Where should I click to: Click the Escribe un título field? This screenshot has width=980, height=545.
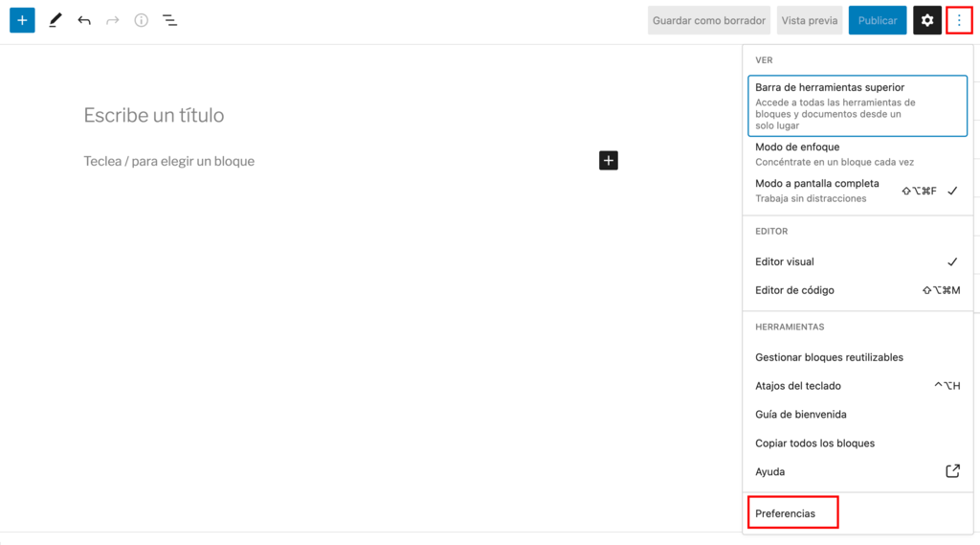(154, 115)
